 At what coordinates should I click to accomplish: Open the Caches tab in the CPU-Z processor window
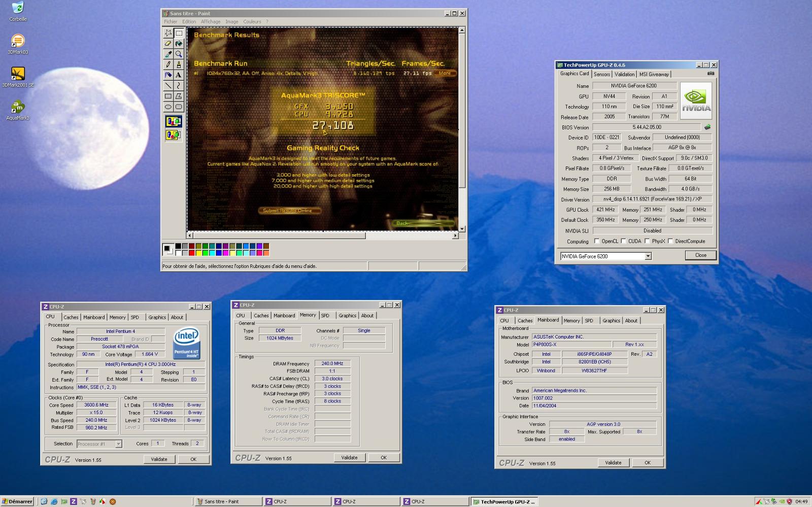click(x=71, y=317)
